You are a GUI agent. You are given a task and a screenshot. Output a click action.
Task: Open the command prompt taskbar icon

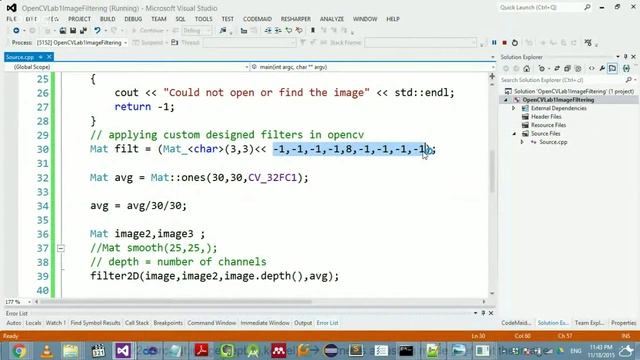point(406,351)
